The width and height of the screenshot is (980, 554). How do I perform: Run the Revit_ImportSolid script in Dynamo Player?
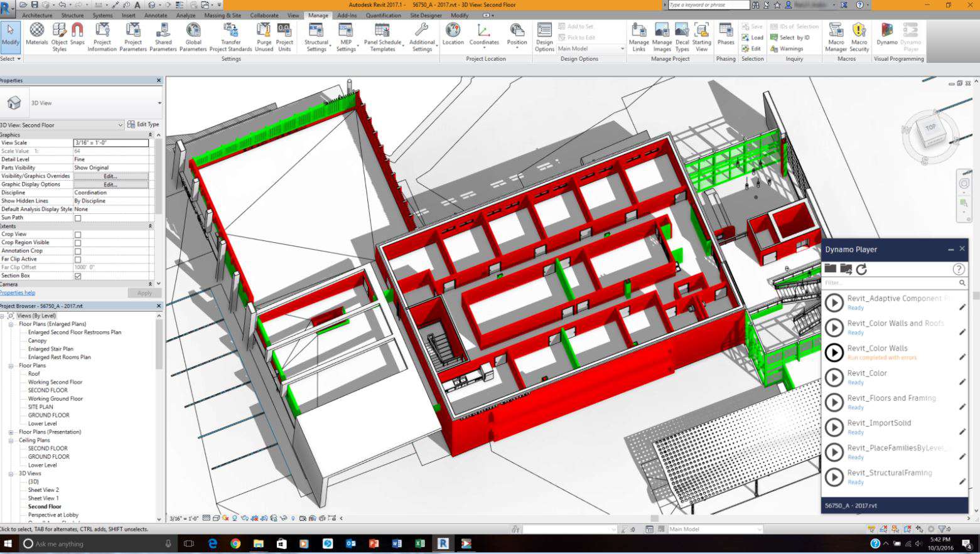834,427
